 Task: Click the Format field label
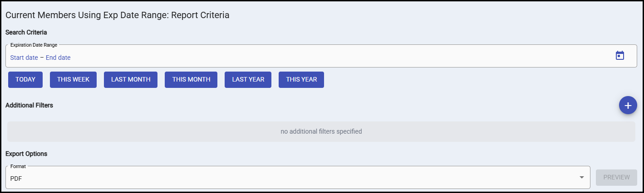18,166
